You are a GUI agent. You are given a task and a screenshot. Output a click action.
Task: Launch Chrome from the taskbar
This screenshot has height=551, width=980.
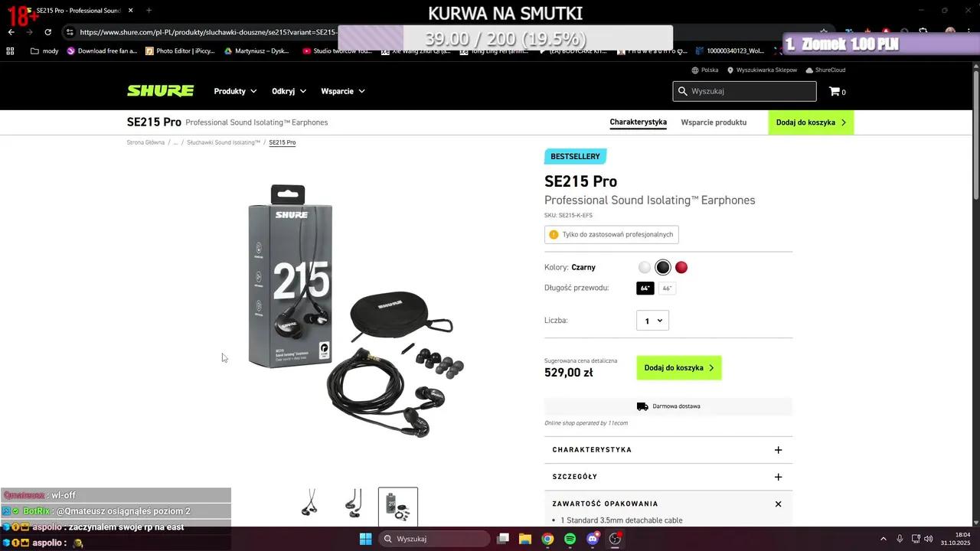(x=547, y=539)
